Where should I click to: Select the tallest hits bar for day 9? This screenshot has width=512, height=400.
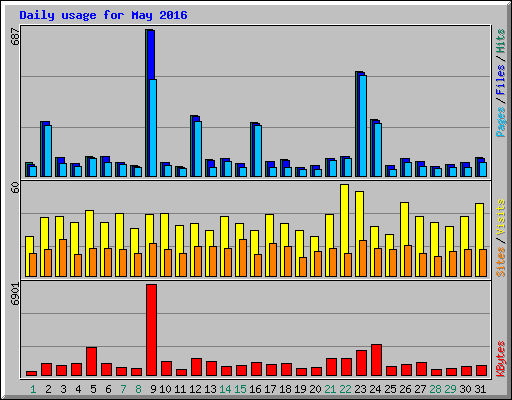click(147, 103)
